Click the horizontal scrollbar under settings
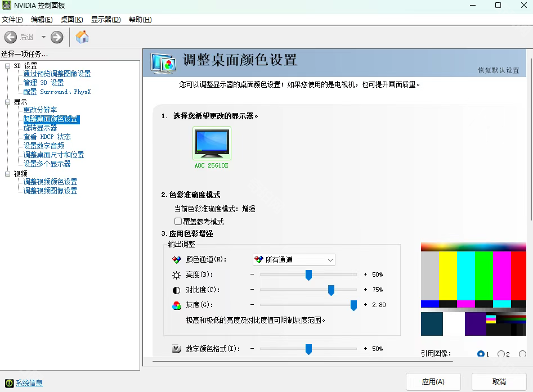Image resolution: width=533 pixels, height=392 pixels. (x=303, y=362)
